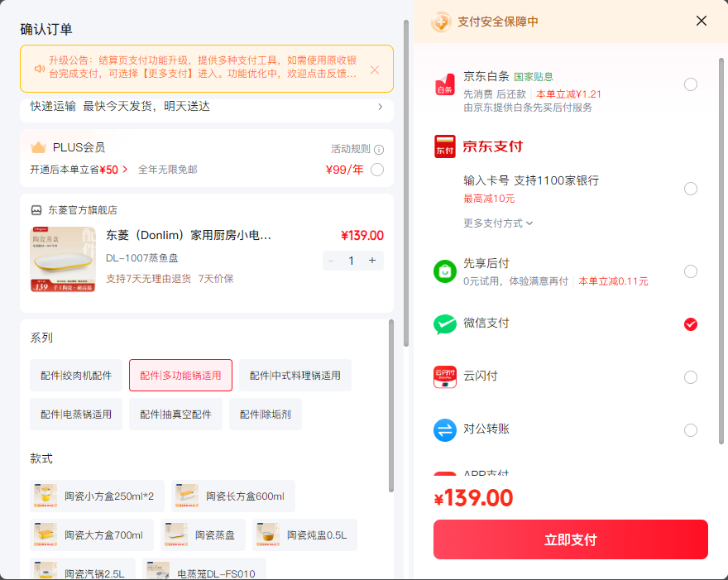
Task: Choose series 配件|多功能锅适用
Action: pyautogui.click(x=180, y=375)
